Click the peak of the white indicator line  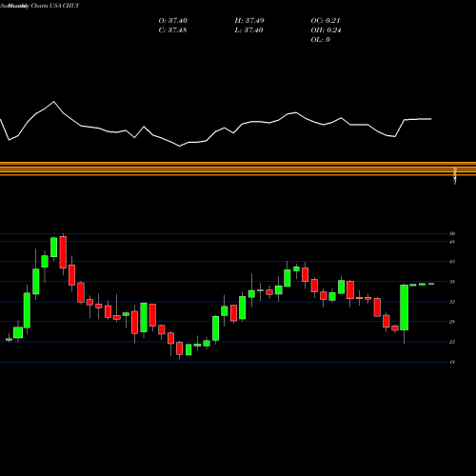53,102
